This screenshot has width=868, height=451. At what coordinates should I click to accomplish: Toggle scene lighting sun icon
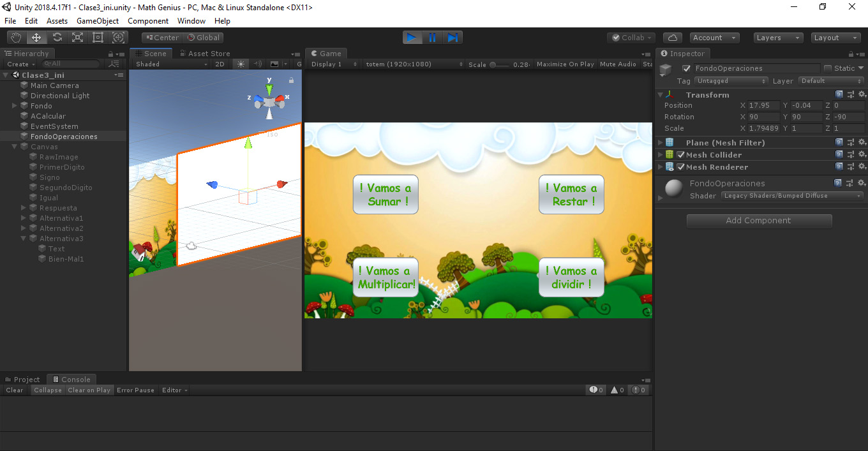241,64
